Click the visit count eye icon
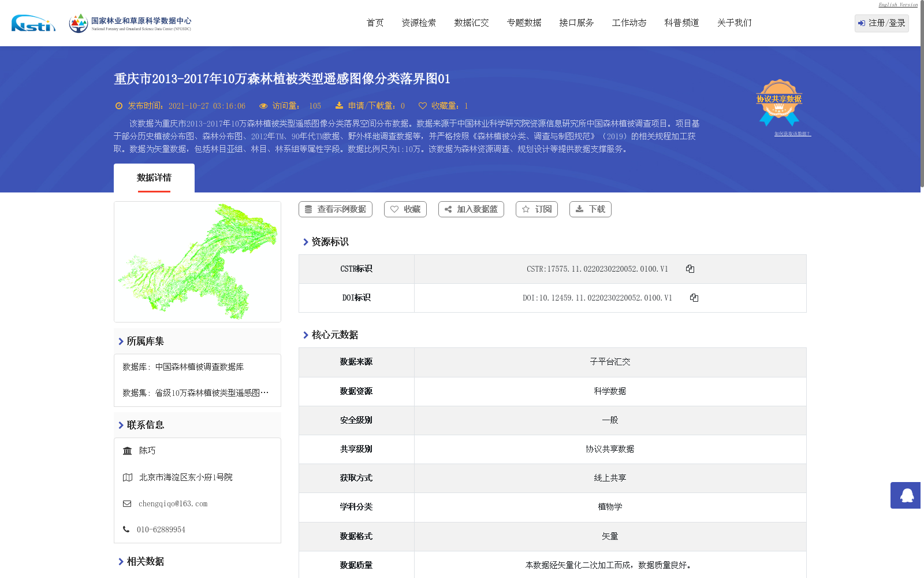This screenshot has width=924, height=578. pos(263,106)
